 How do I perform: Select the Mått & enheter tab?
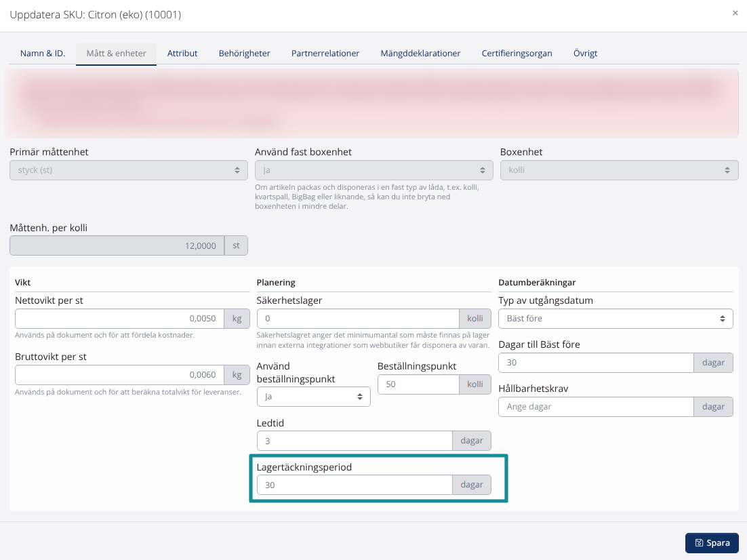coord(116,52)
